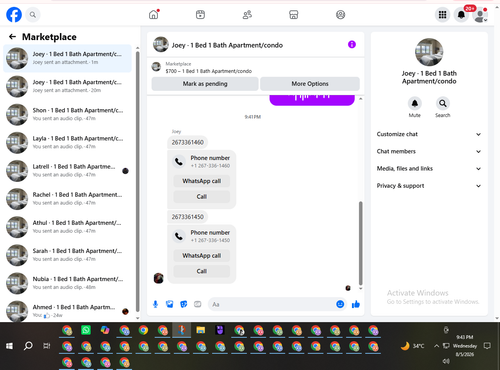
Task: Click the chat list scrollbar
Action: coord(137,182)
